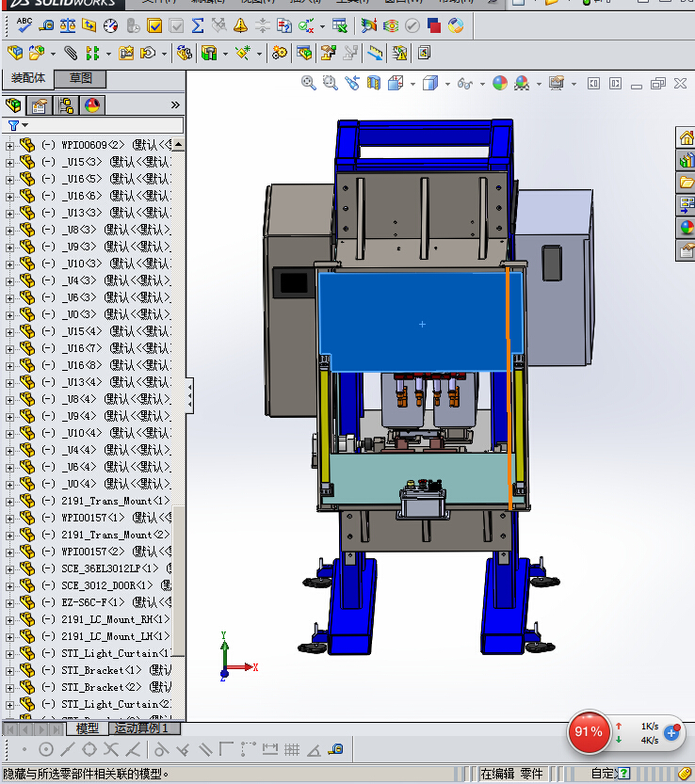Click red 91% memory indicator
Viewport: 695px width, 784px height.
pyautogui.click(x=589, y=732)
